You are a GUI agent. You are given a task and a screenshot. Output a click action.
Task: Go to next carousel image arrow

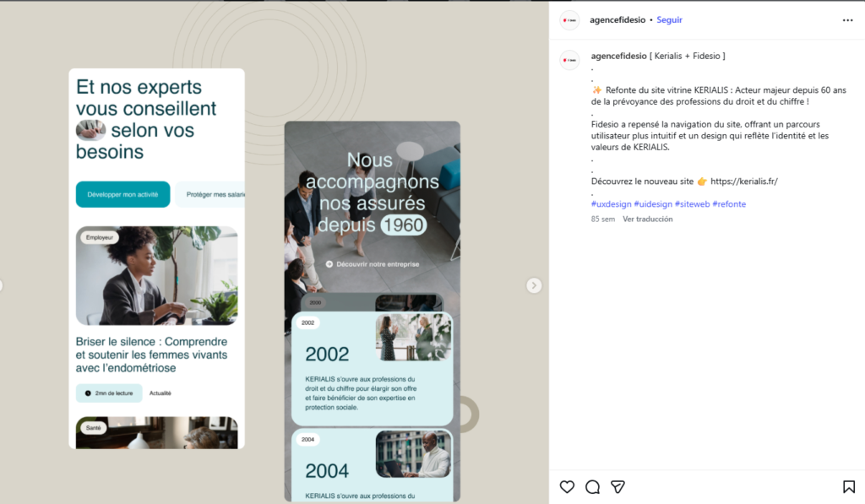pyautogui.click(x=534, y=285)
